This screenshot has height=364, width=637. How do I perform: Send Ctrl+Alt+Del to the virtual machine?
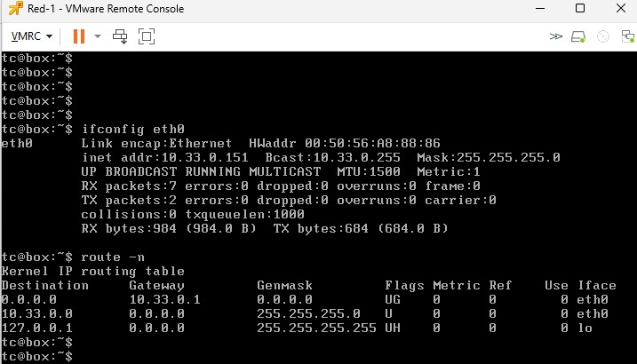coord(121,36)
